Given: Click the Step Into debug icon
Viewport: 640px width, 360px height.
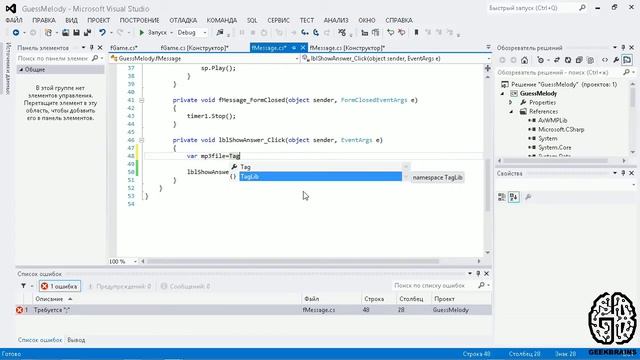Looking at the screenshot, I should (304, 33).
